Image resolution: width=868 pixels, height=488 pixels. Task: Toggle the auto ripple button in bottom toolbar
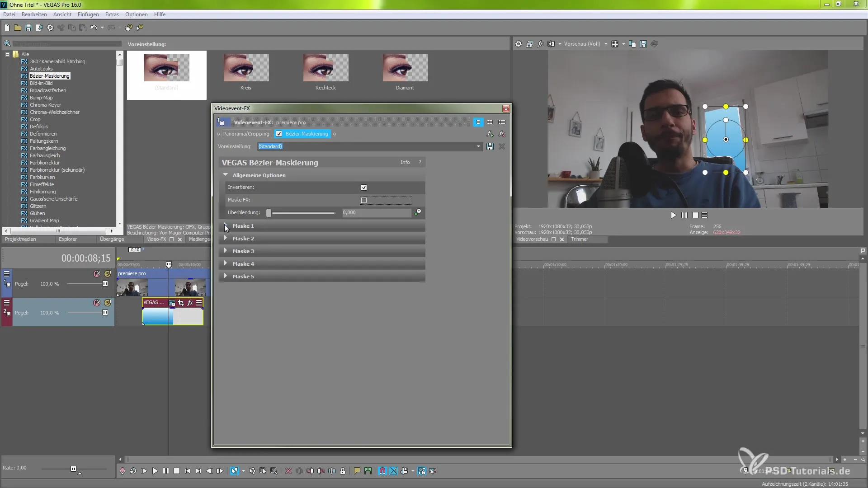404,471
